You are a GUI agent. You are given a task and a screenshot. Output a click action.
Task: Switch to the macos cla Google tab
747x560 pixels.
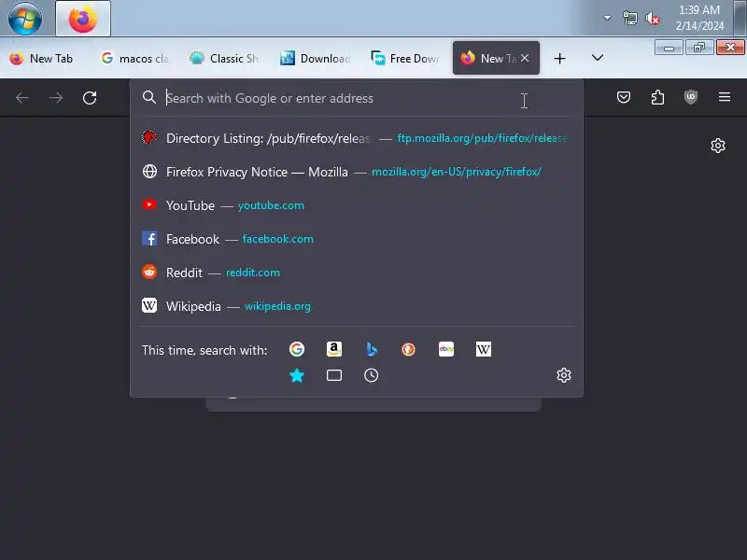pyautogui.click(x=134, y=59)
